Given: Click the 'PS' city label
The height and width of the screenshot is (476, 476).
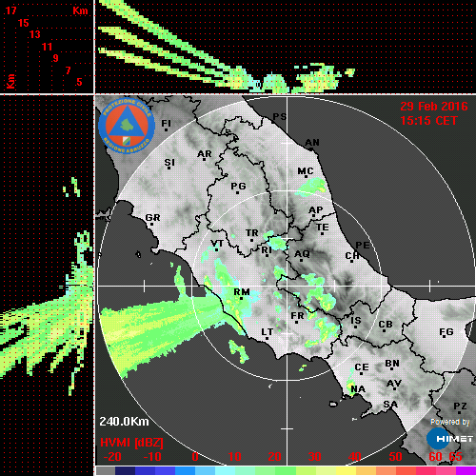Looking at the screenshot, I should coord(280,117).
